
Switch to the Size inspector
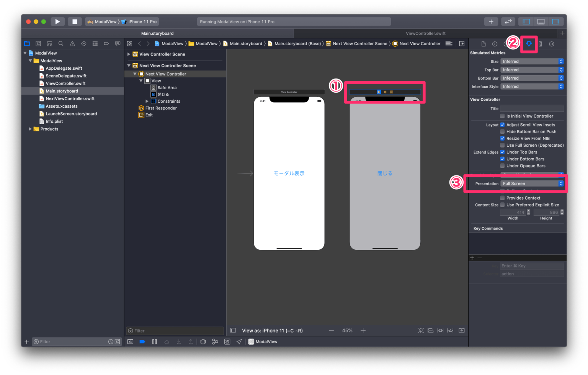(541, 44)
